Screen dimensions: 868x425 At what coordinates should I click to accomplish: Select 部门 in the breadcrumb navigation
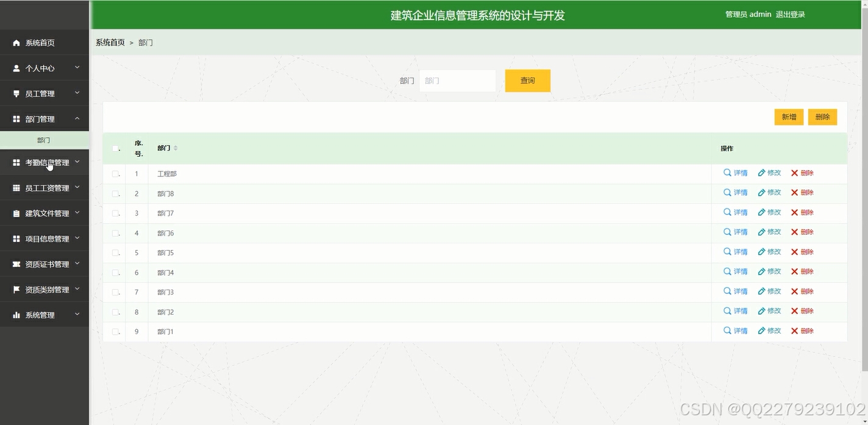tap(145, 42)
